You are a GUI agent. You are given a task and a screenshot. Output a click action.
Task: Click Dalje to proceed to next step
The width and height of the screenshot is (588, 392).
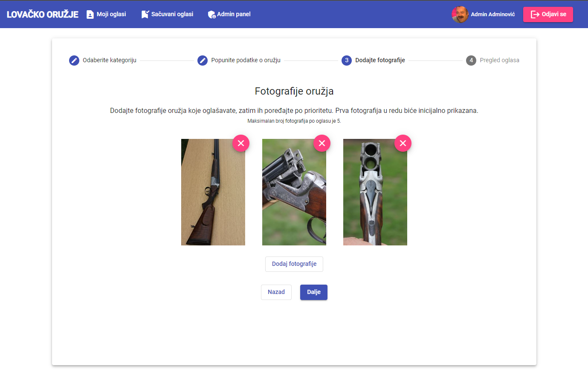[314, 292]
